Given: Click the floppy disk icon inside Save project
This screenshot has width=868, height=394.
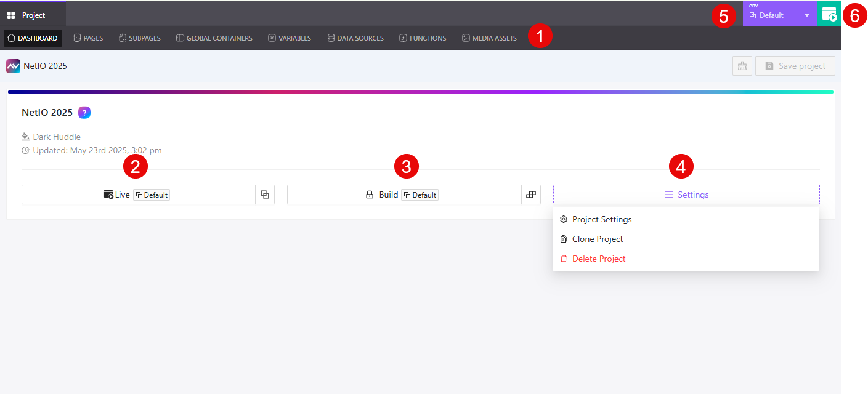Looking at the screenshot, I should [x=770, y=66].
